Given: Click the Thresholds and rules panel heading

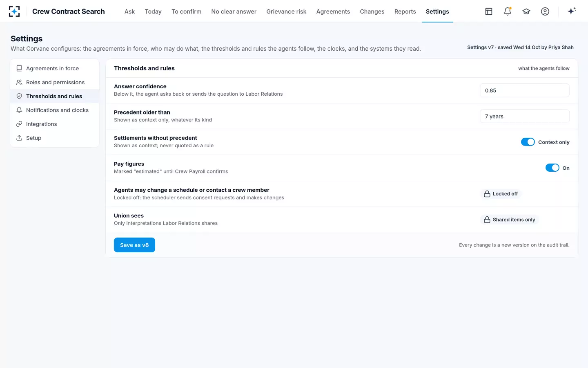Looking at the screenshot, I should coord(144,68).
